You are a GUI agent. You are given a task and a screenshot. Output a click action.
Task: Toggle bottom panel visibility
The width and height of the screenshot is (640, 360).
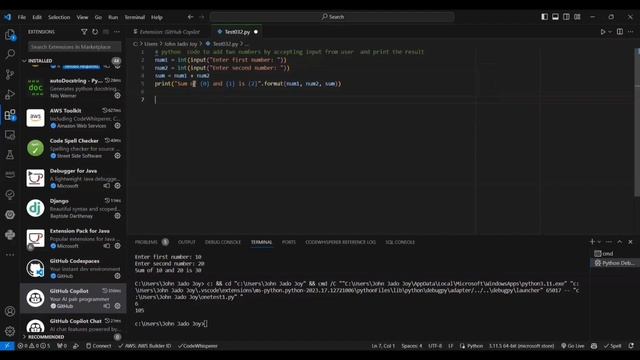556,17
